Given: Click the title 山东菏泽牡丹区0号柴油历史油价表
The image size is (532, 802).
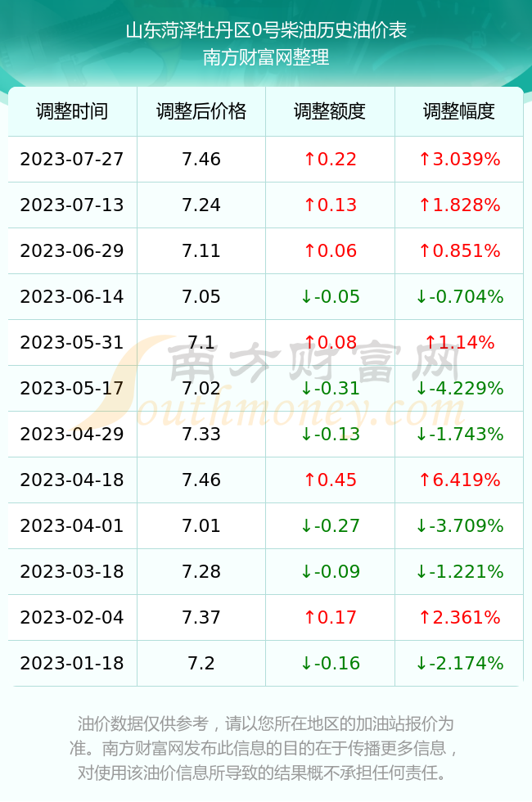Looking at the screenshot, I should [266, 30].
